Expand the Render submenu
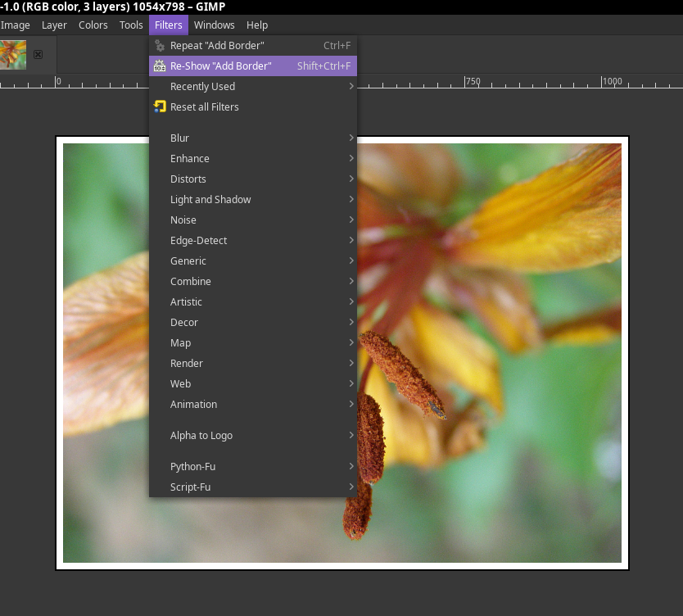This screenshot has width=683, height=616. point(253,363)
